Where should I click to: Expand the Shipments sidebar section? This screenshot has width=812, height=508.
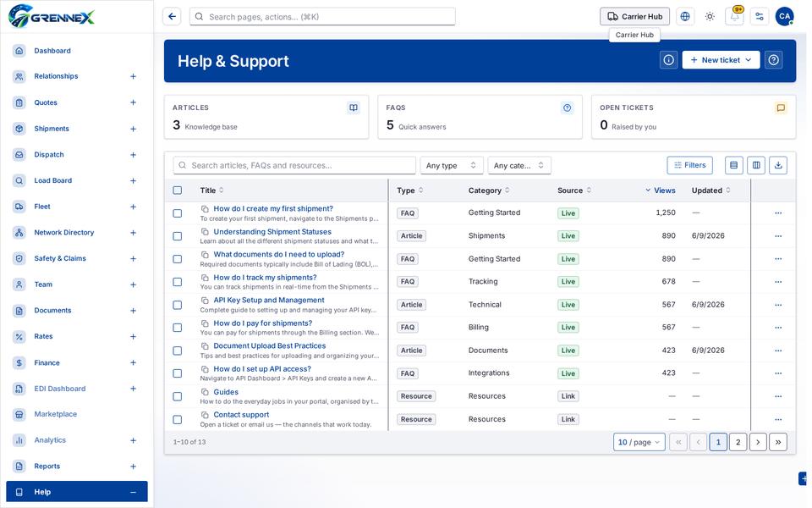click(133, 129)
